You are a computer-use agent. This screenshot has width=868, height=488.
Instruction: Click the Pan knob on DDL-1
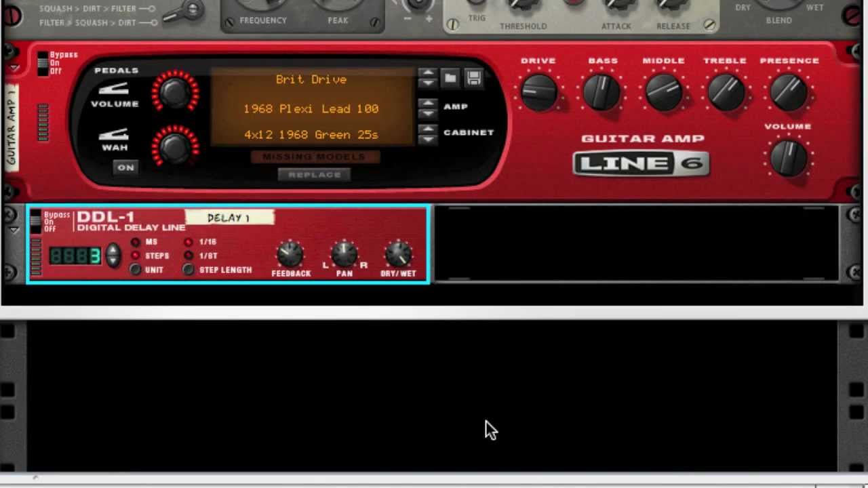[344, 254]
